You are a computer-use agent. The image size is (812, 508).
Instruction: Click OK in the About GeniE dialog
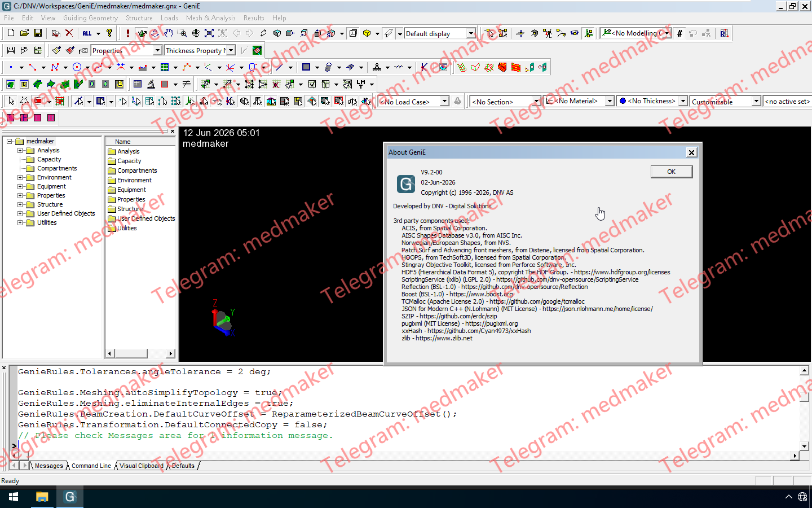pyautogui.click(x=672, y=172)
